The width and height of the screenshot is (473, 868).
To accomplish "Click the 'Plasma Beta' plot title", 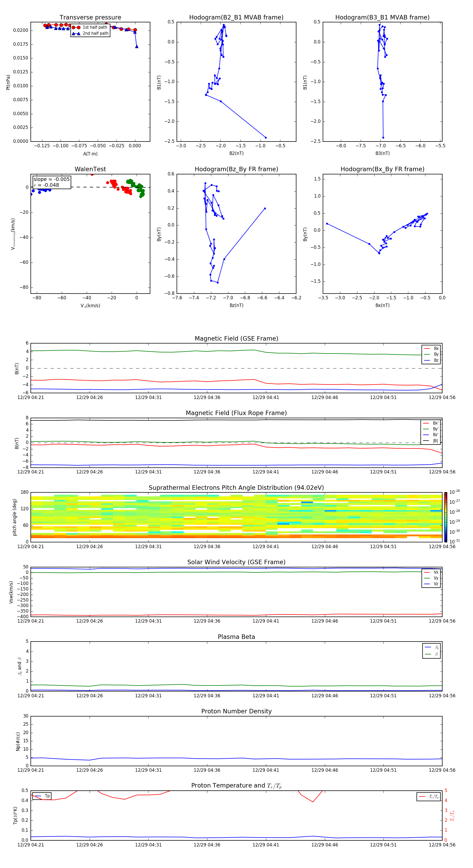I will (x=236, y=637).
